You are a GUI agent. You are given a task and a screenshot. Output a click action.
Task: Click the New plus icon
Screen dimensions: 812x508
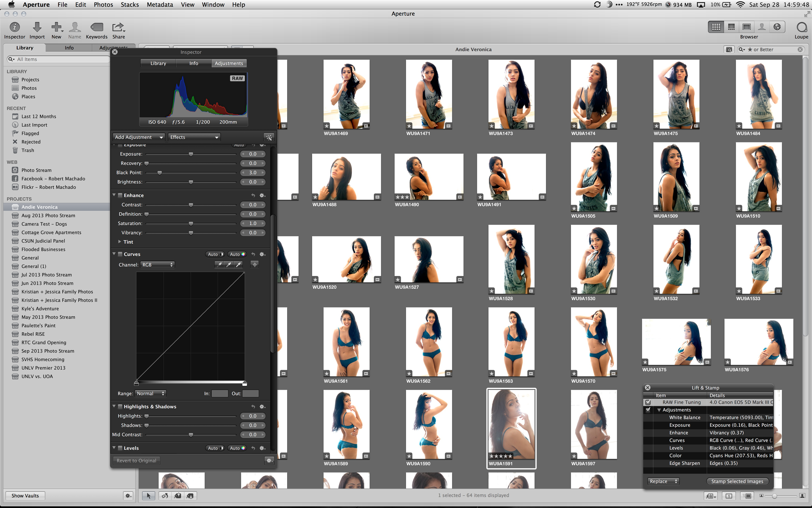[x=57, y=27]
